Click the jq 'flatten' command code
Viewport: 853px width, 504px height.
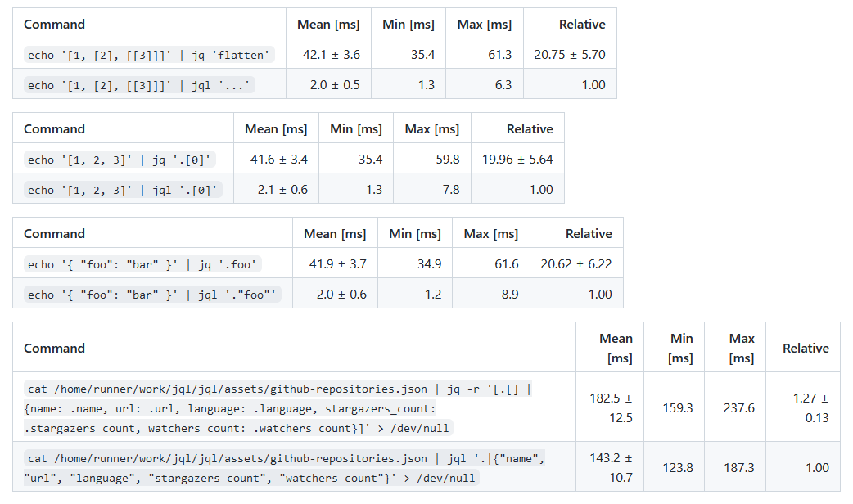148,55
